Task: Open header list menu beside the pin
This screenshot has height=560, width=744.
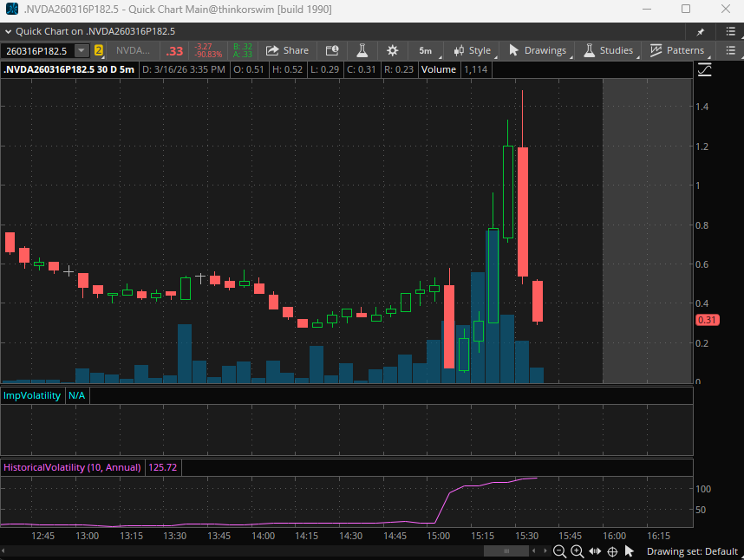Action: click(x=731, y=31)
